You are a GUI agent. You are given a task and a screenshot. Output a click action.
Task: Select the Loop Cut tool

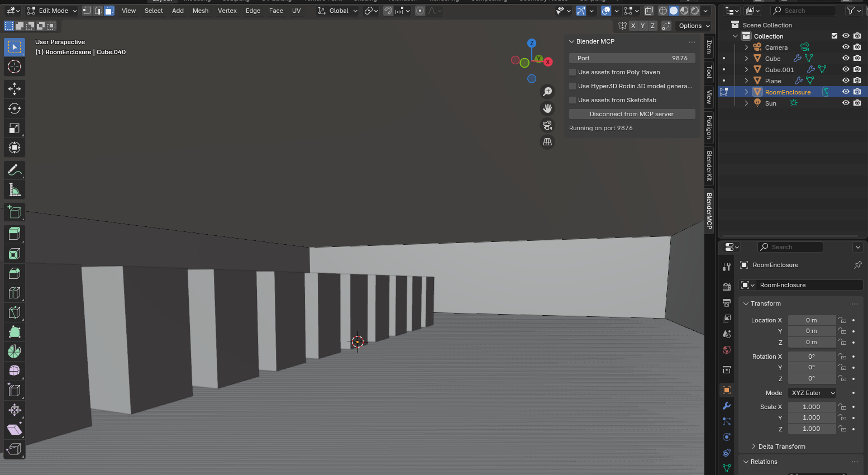(15, 293)
